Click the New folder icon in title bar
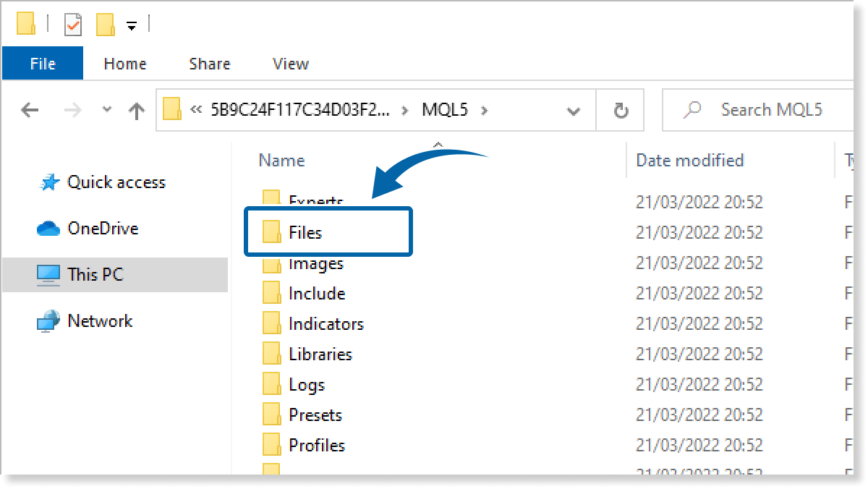 point(106,25)
